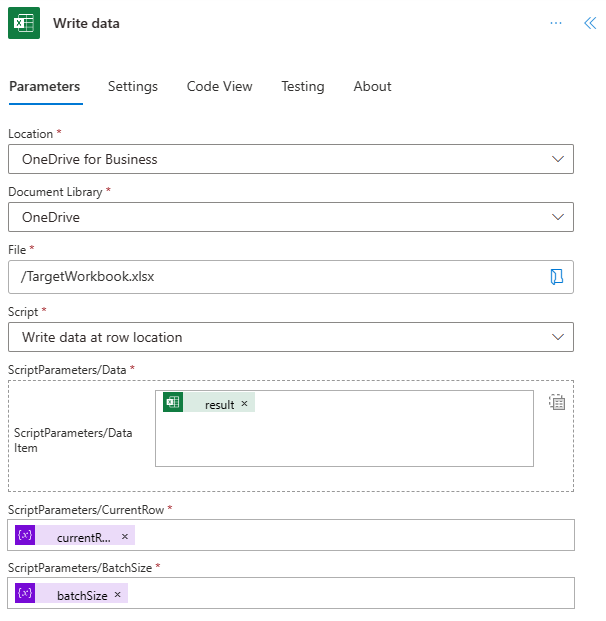This screenshot has height=621, width=606.
Task: Remove the currentRow variable token
Action: pyautogui.click(x=125, y=537)
